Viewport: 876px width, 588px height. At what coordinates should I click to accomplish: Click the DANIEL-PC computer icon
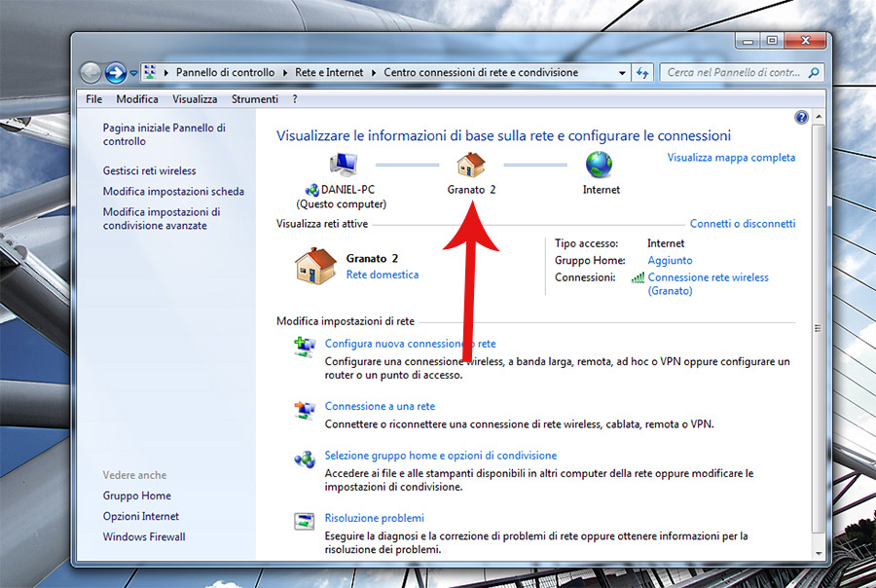coord(342,163)
